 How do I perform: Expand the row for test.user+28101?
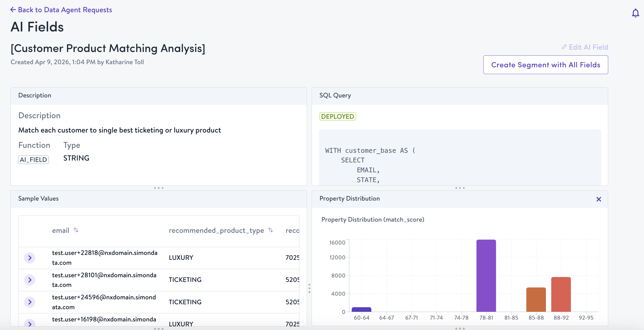tap(30, 280)
